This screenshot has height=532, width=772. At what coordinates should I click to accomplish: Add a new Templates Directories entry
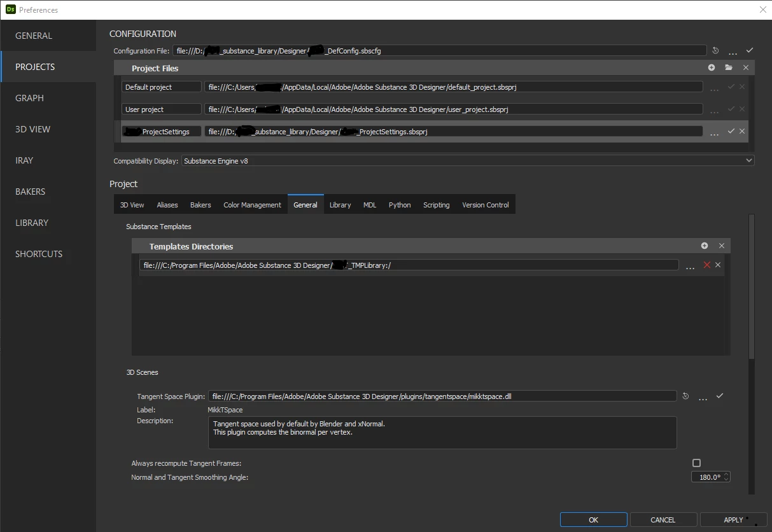click(x=705, y=246)
